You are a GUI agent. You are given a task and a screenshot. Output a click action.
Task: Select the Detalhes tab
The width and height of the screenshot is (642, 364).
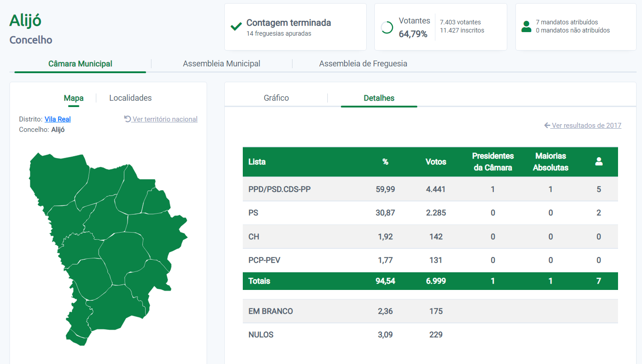(379, 98)
